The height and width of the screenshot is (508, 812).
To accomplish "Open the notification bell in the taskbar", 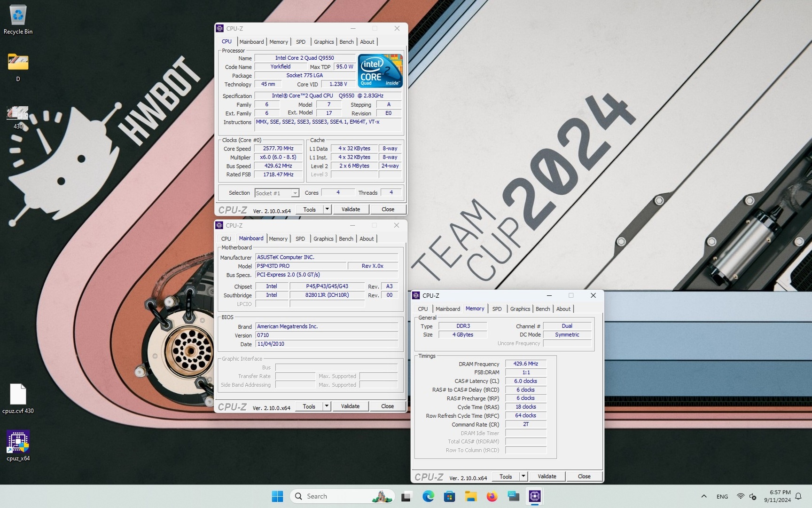I will [798, 496].
